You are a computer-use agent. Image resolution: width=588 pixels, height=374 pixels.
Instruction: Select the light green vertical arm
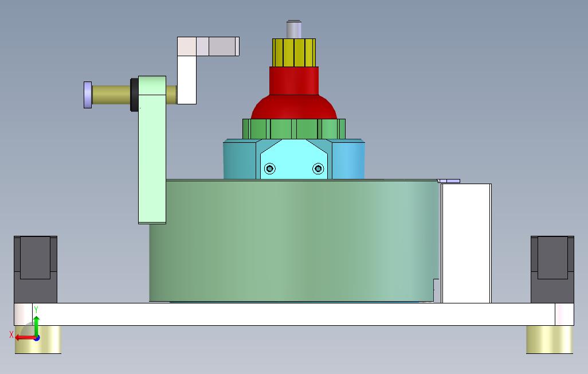pyautogui.click(x=152, y=150)
